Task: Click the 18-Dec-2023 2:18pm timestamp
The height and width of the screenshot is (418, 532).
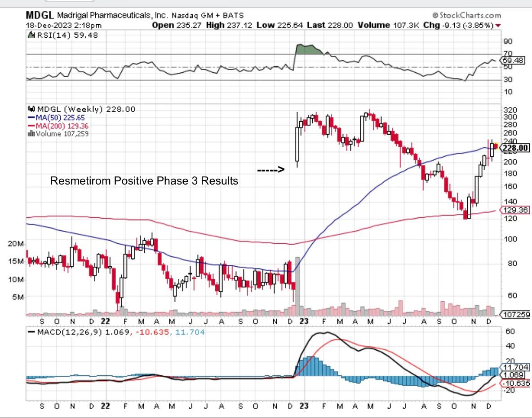Action: click(x=64, y=26)
